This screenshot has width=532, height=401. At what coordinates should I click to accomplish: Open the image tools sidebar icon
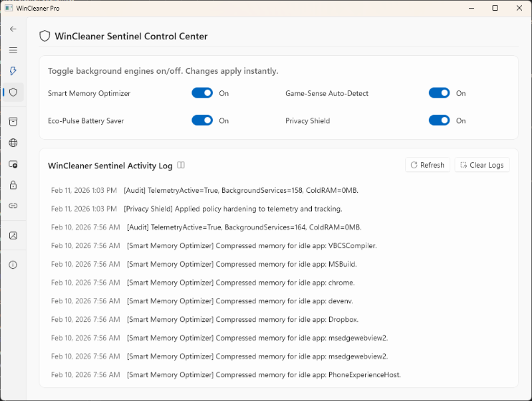click(x=13, y=235)
